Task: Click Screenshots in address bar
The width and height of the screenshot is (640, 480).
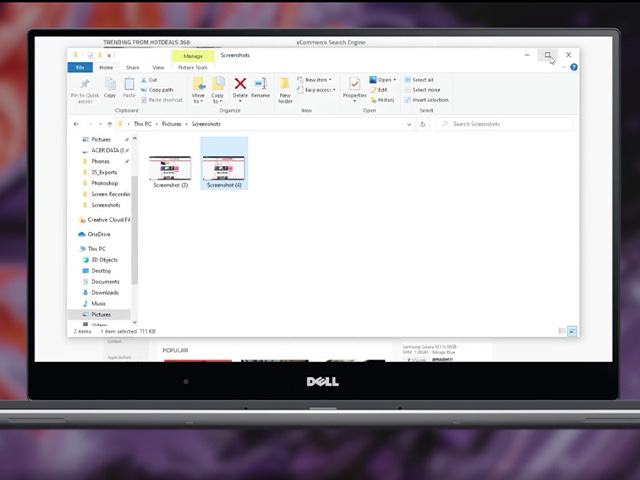Action: point(206,124)
